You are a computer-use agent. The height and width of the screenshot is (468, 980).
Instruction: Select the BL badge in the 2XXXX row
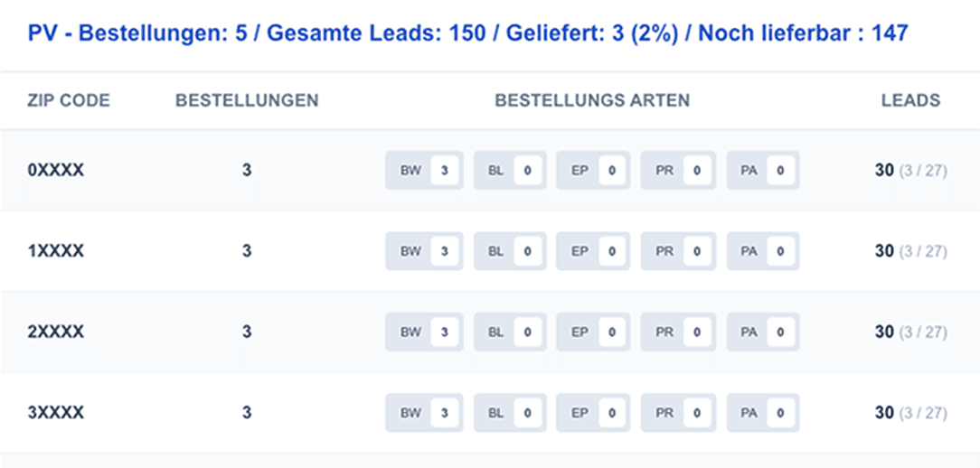point(510,332)
